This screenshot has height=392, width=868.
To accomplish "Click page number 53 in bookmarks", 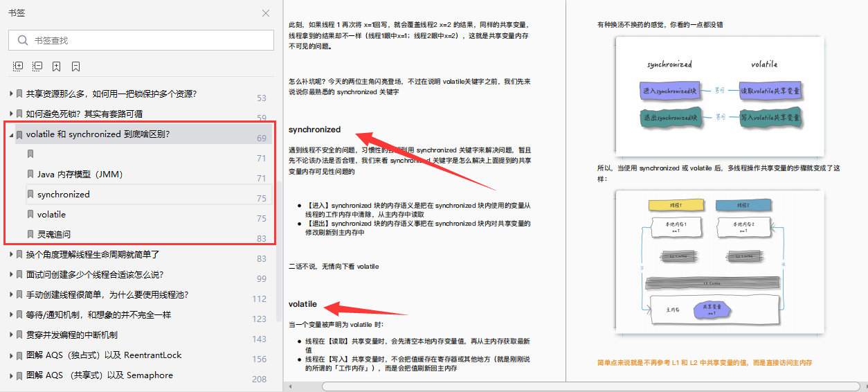I will pyautogui.click(x=262, y=98).
